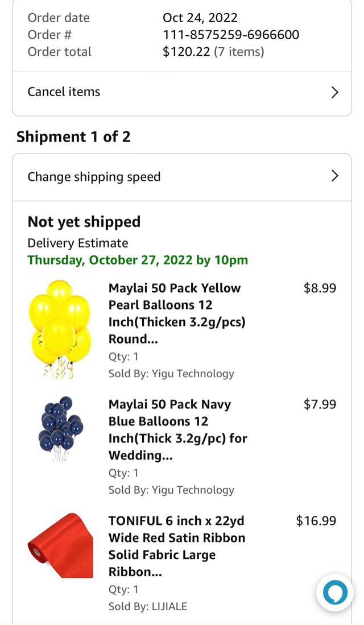Tap the Not yet shipped status
This screenshot has width=364, height=625.
pyautogui.click(x=84, y=222)
